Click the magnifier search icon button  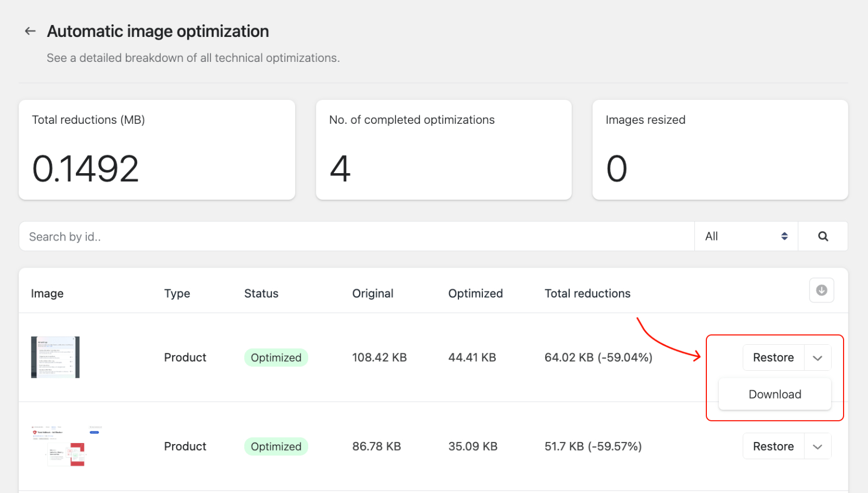point(822,236)
